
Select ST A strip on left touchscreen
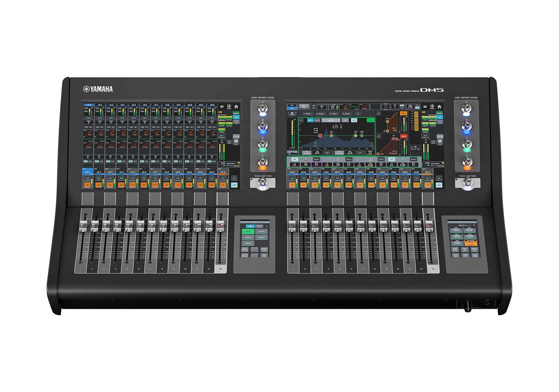pos(223,172)
